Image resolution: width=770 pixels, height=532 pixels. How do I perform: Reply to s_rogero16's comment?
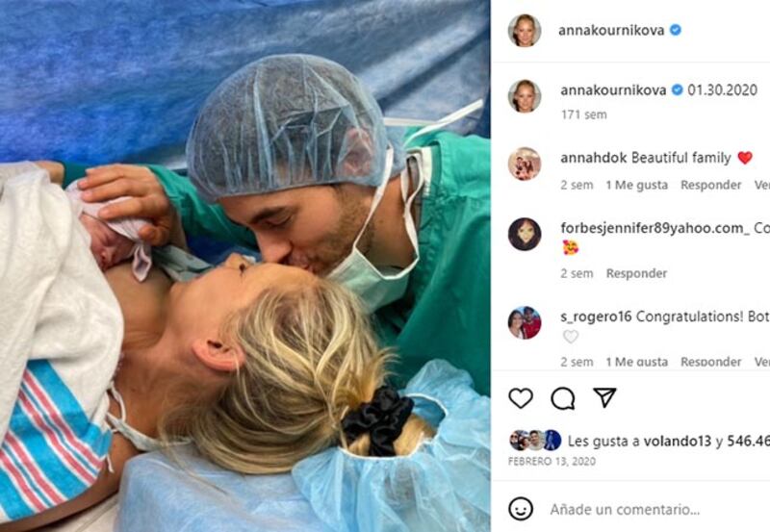(x=710, y=362)
